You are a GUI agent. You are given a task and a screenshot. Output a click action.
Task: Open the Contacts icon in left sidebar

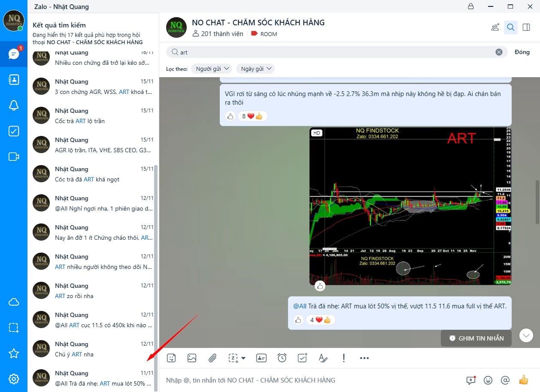pyautogui.click(x=14, y=79)
